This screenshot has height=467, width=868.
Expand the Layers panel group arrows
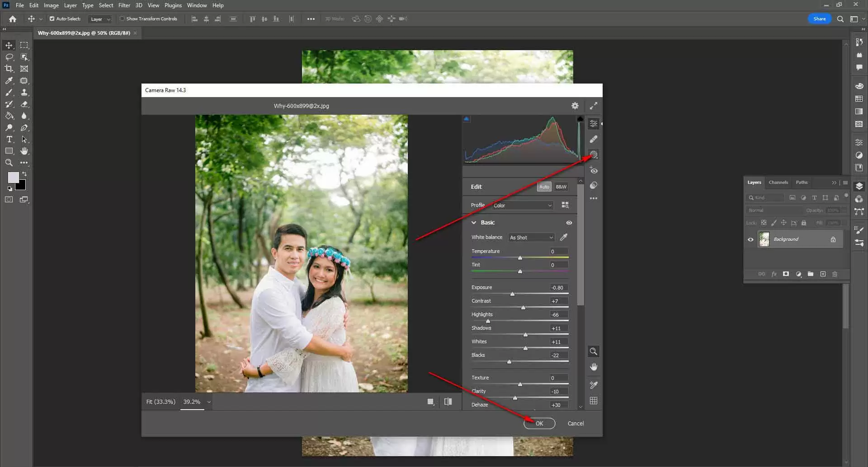pos(834,182)
